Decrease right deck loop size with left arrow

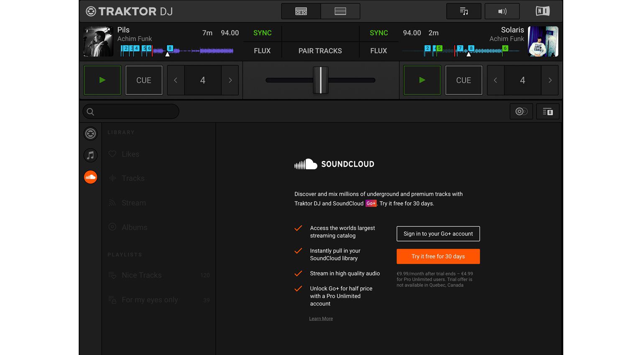(496, 80)
